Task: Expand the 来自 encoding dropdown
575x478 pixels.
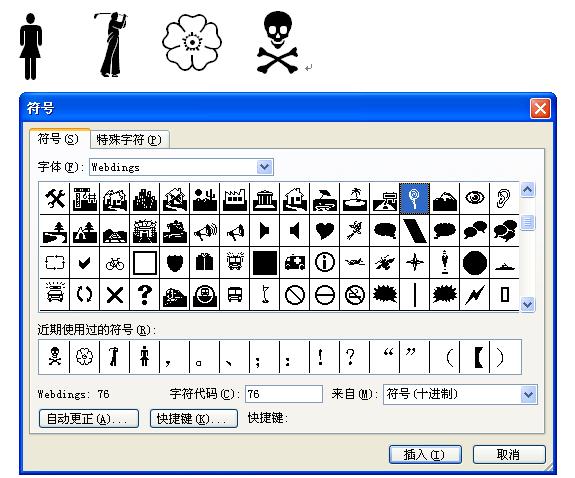Action: (528, 394)
